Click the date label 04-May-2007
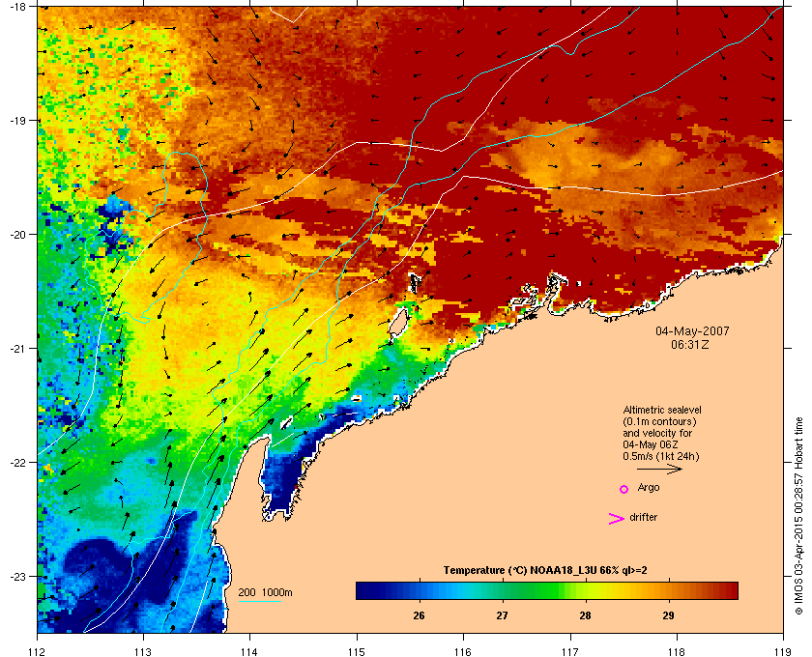 692,330
